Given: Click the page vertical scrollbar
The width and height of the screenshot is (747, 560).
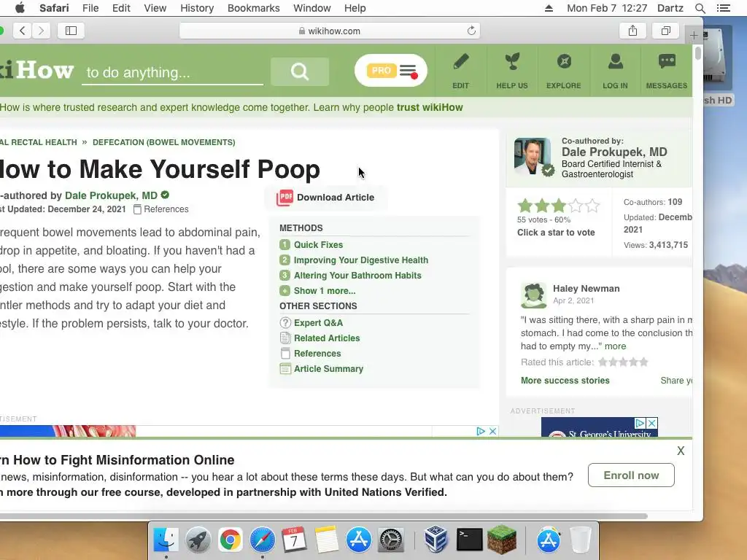Looking at the screenshot, I should [x=698, y=52].
